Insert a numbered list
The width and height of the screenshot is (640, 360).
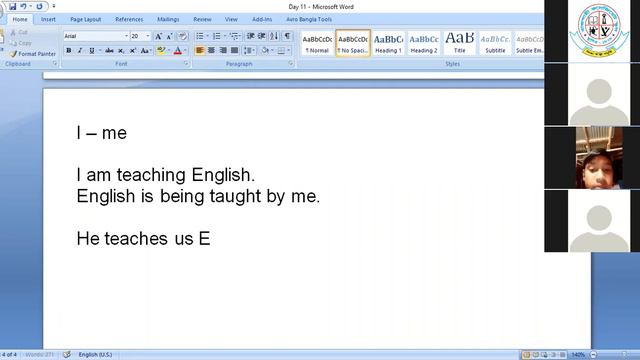click(217, 36)
